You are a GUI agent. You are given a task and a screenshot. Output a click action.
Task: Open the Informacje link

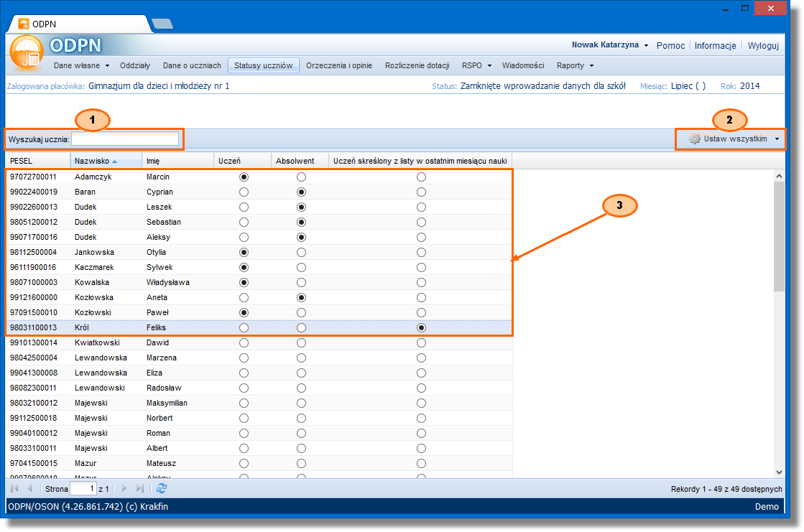pos(716,46)
